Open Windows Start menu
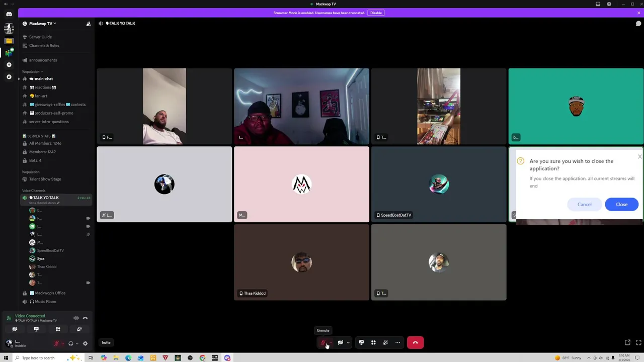Viewport: 644px width, 362px height. (x=5, y=358)
